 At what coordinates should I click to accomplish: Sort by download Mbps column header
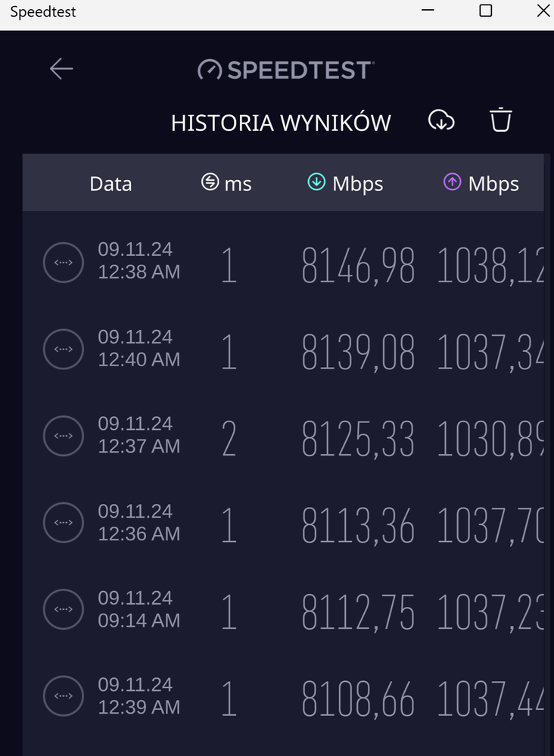tap(345, 183)
